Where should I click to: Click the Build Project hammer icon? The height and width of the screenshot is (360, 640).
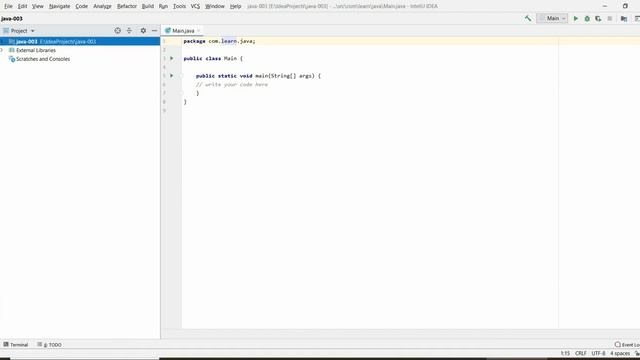528,18
